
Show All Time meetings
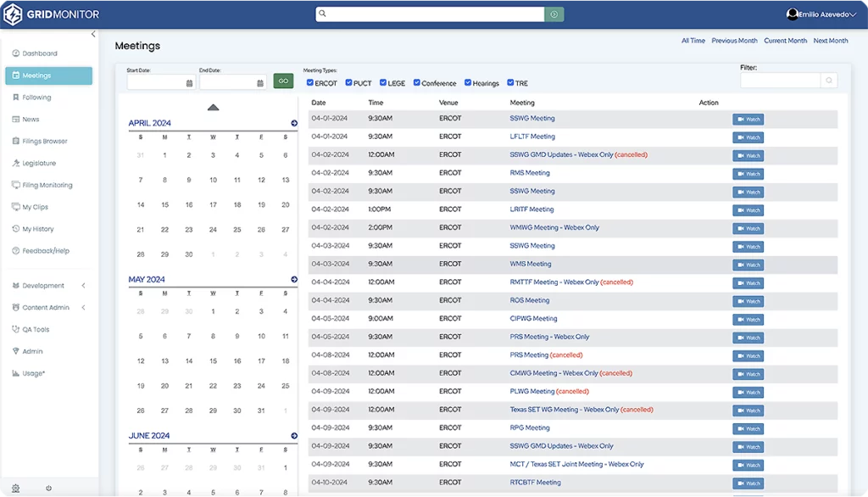pos(693,41)
